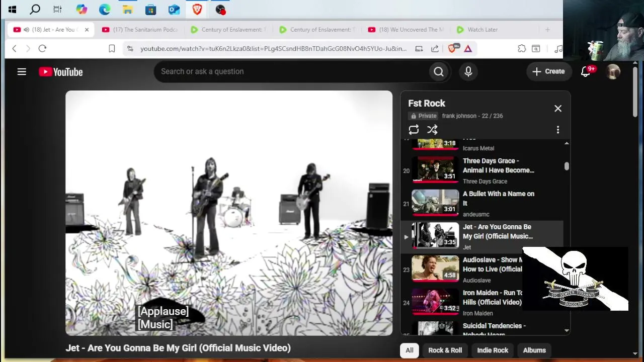Click the playlist scrollbar thumb

[x=567, y=166]
